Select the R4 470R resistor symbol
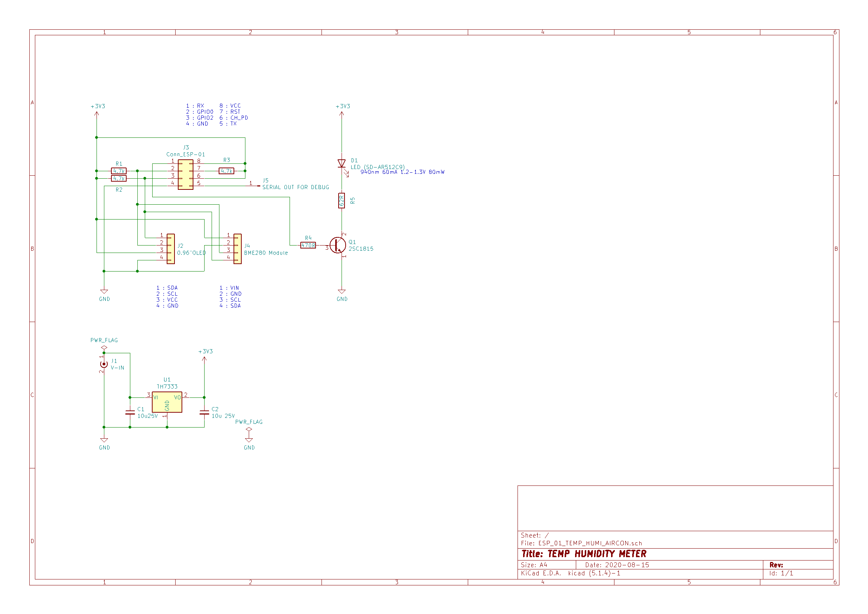 (x=308, y=246)
